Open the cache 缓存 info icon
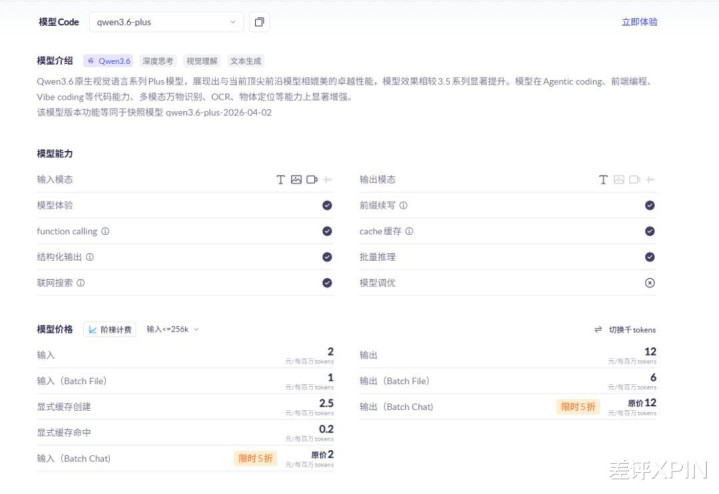The width and height of the screenshot is (719, 494). 409,231
